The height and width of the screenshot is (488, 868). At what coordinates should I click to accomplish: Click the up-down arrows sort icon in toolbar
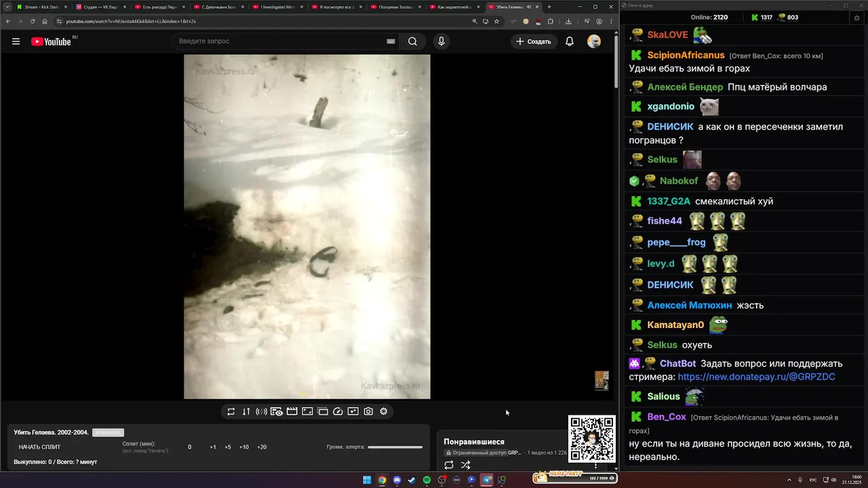[246, 411]
